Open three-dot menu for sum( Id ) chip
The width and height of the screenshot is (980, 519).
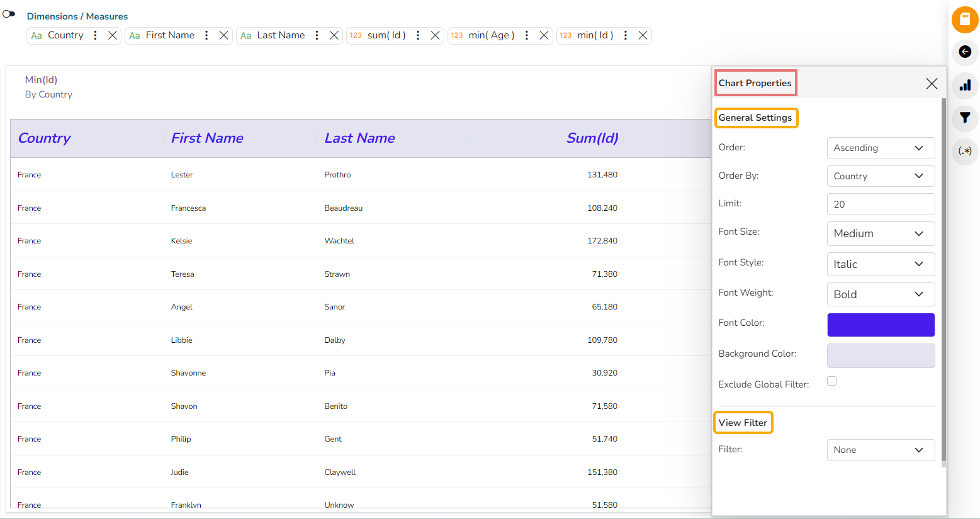pos(418,35)
